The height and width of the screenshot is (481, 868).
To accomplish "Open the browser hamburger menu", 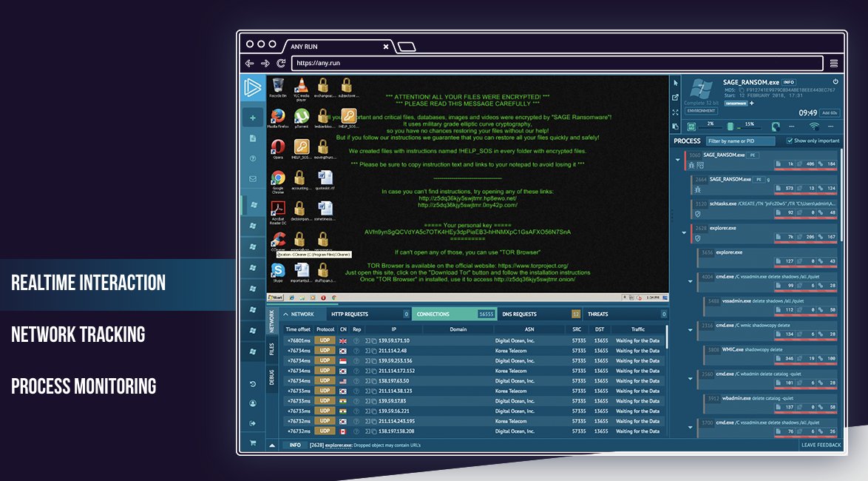I will (x=834, y=64).
